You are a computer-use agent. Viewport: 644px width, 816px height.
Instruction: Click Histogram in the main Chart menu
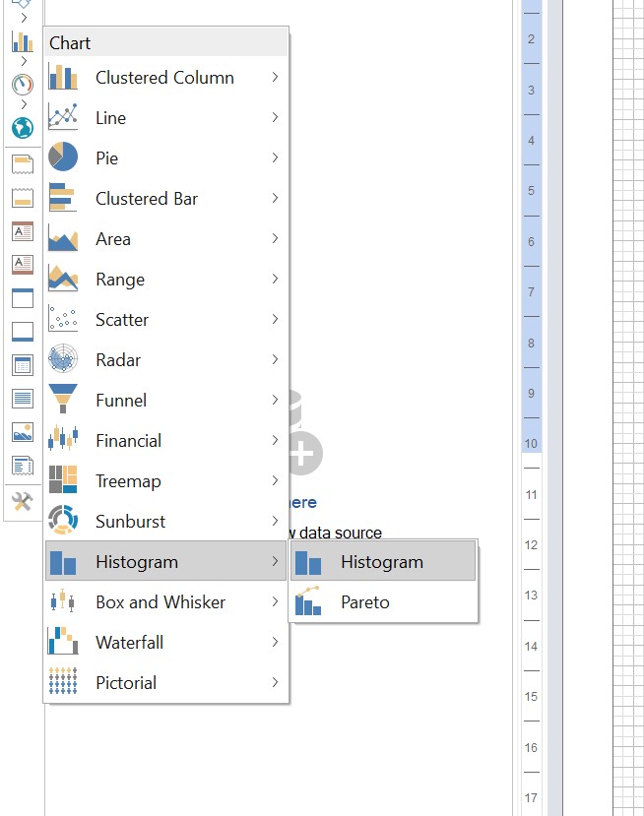(166, 561)
